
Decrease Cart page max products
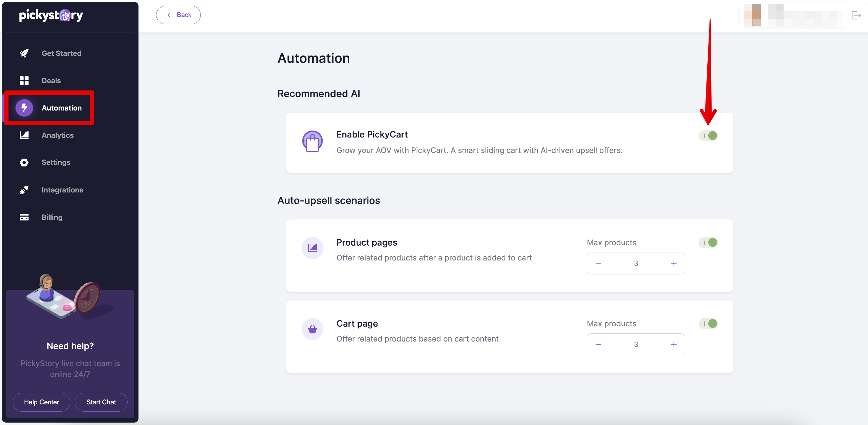pyautogui.click(x=598, y=344)
